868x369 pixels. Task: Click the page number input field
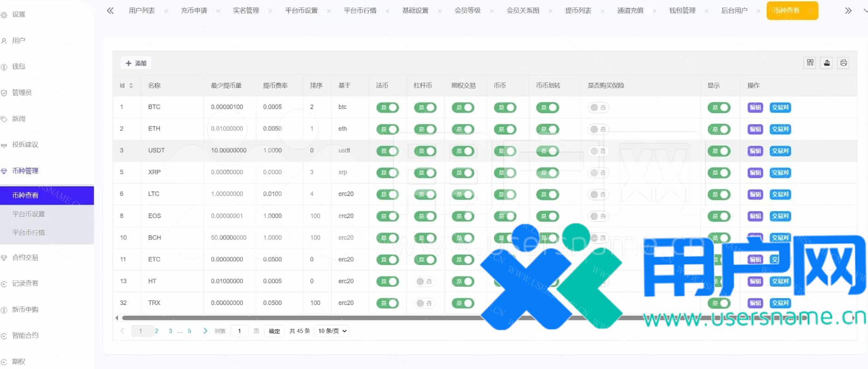click(x=239, y=331)
